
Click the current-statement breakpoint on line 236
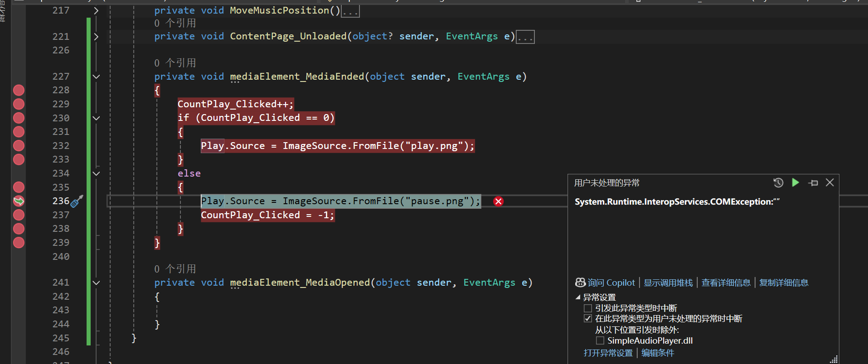pos(19,201)
